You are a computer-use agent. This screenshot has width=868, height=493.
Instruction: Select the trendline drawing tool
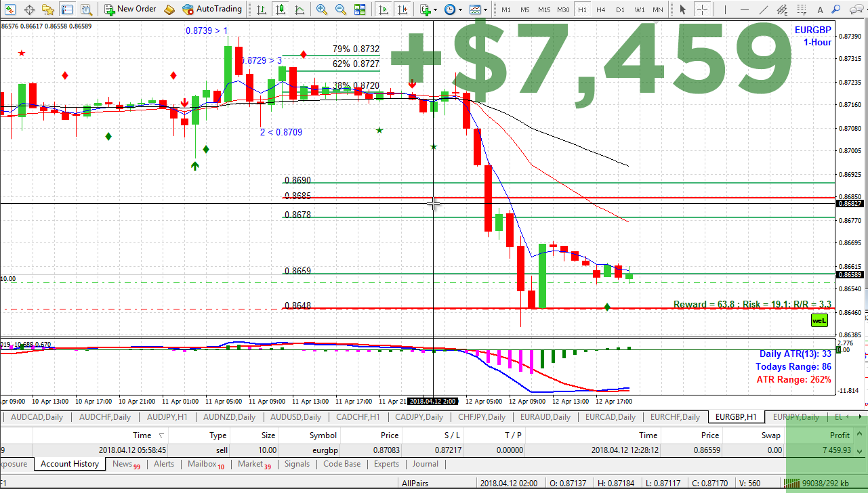(764, 9)
